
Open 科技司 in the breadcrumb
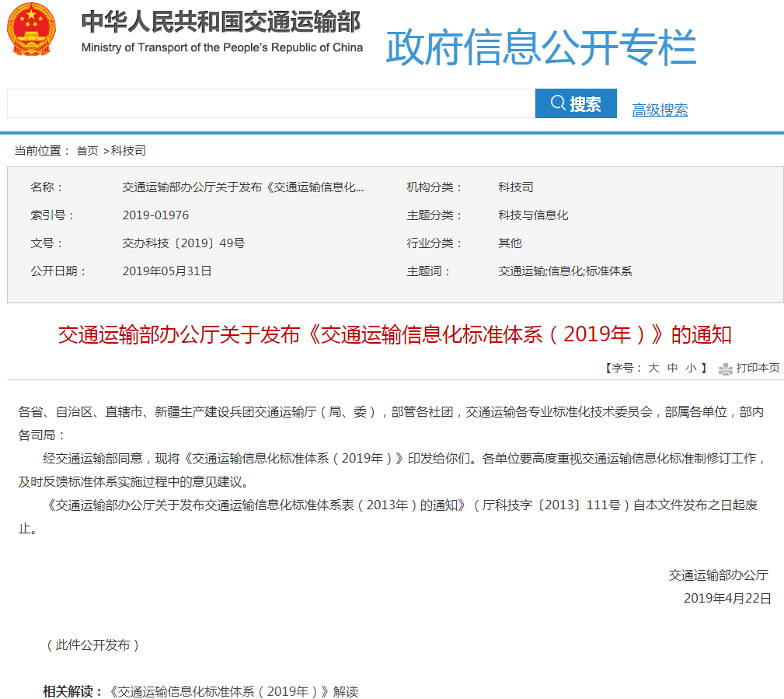[128, 151]
